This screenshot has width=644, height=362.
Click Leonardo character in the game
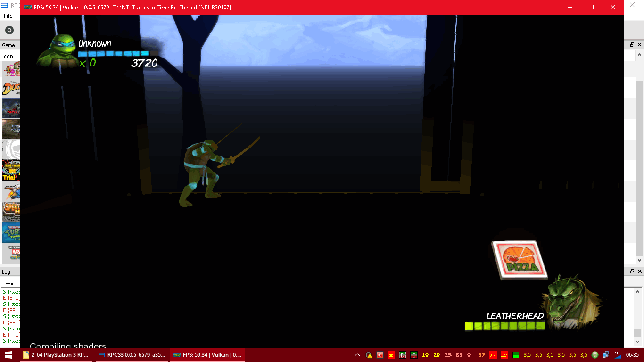pyautogui.click(x=203, y=173)
